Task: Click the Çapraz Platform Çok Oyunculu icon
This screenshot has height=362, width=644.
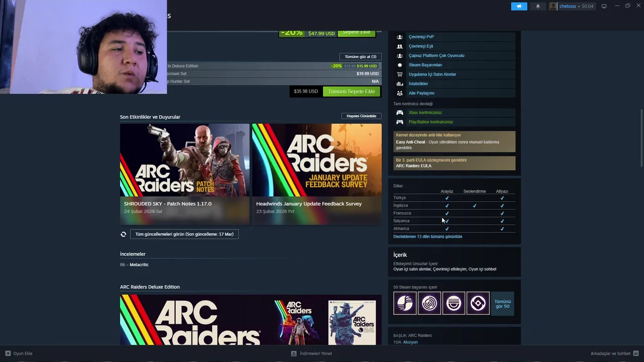Action: click(x=400, y=56)
